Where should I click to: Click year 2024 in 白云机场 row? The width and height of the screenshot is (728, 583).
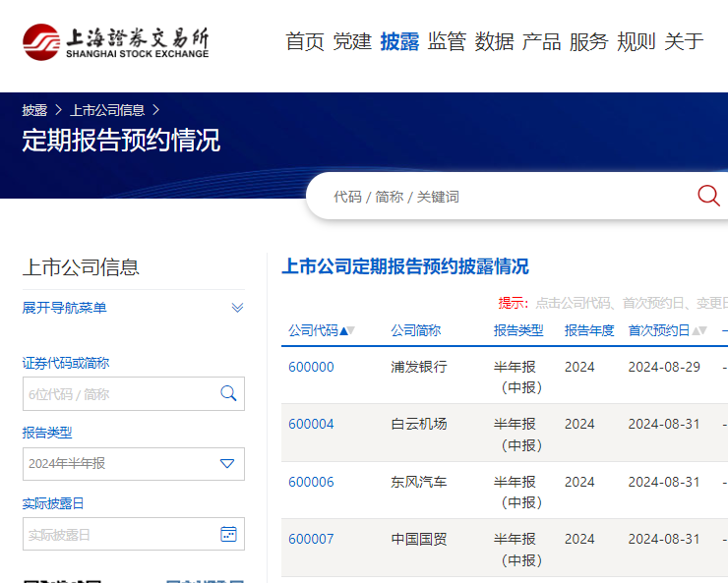point(579,424)
